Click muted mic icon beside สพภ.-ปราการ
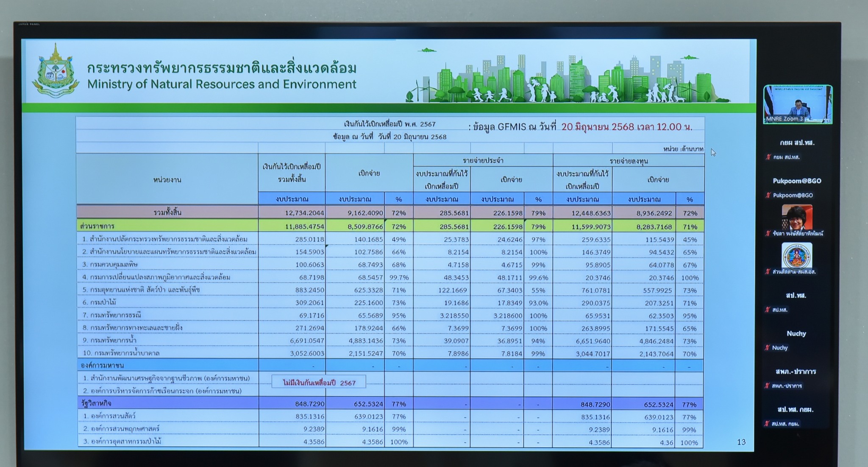The width and height of the screenshot is (868, 467). 767,386
